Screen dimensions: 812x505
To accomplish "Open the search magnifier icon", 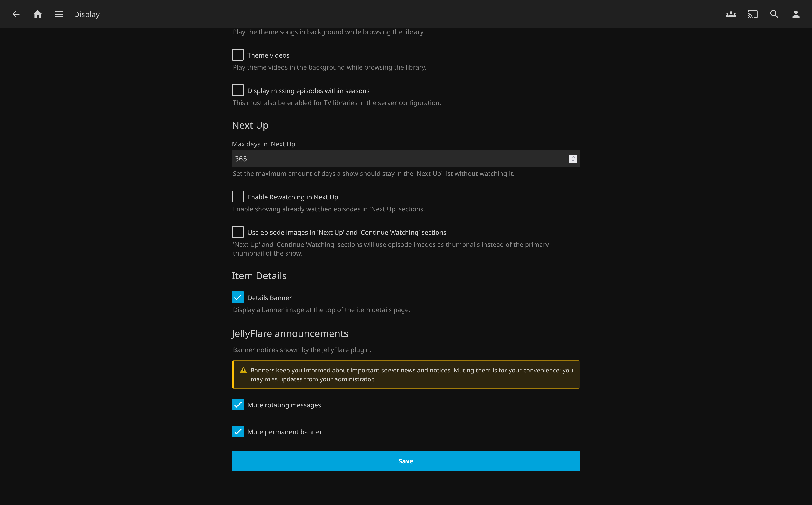I will (774, 14).
